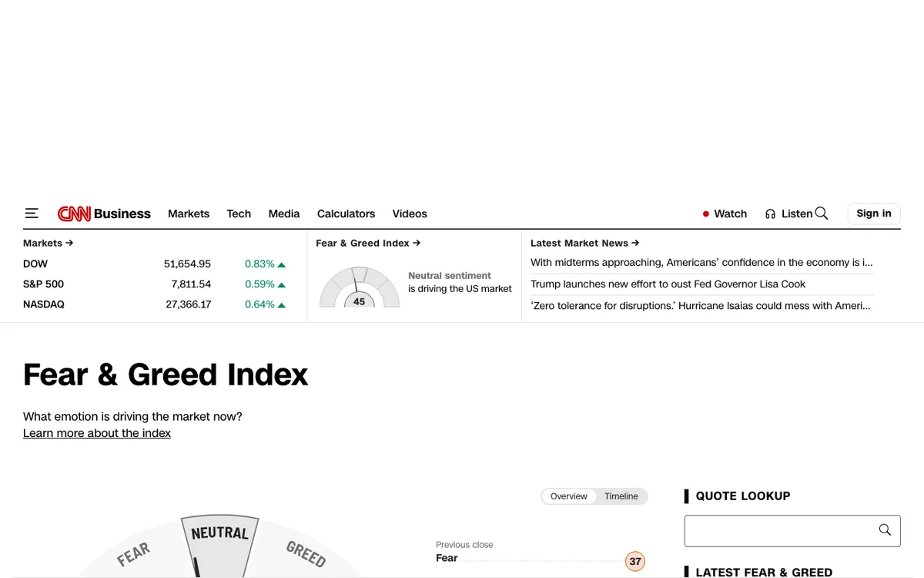The width and height of the screenshot is (924, 578).
Task: Click the Sign in button
Action: point(874,213)
